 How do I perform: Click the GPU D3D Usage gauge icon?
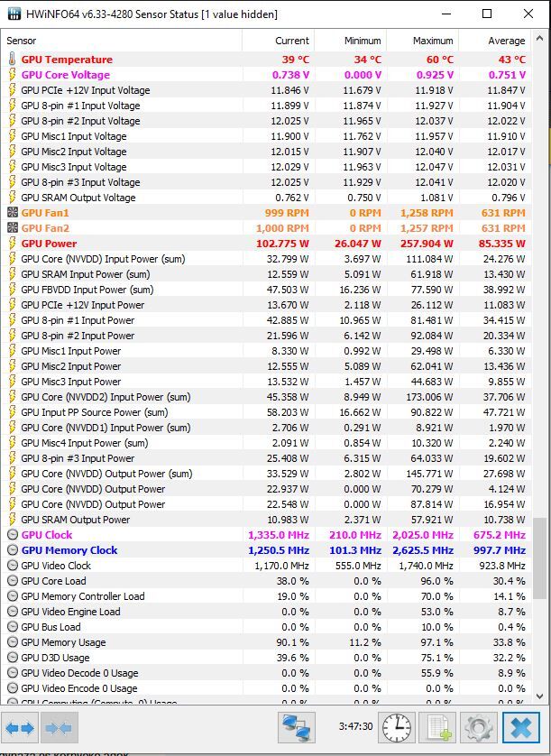(x=13, y=658)
